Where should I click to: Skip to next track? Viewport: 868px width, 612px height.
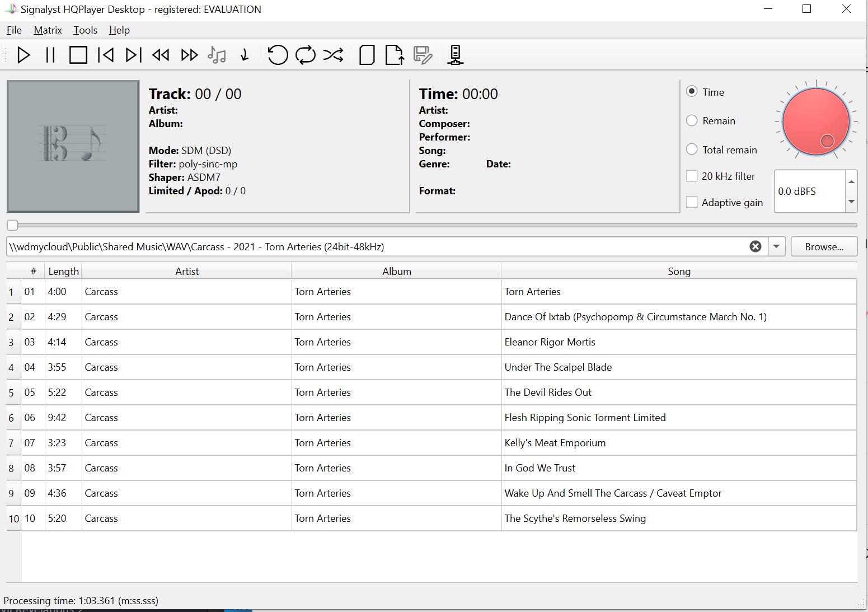click(x=133, y=55)
